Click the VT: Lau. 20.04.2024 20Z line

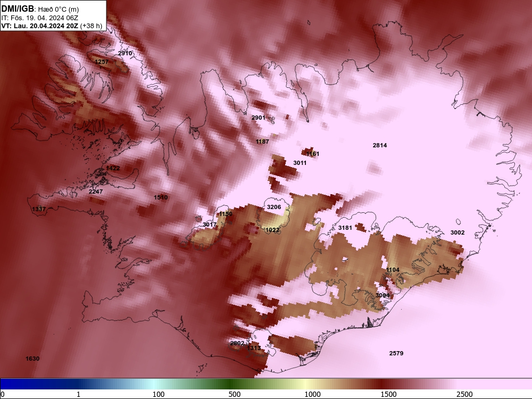click(x=40, y=26)
